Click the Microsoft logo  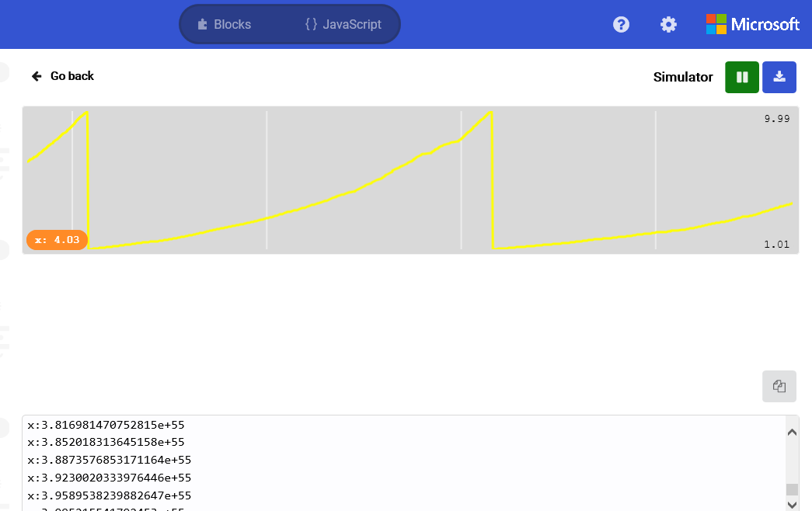click(x=752, y=24)
